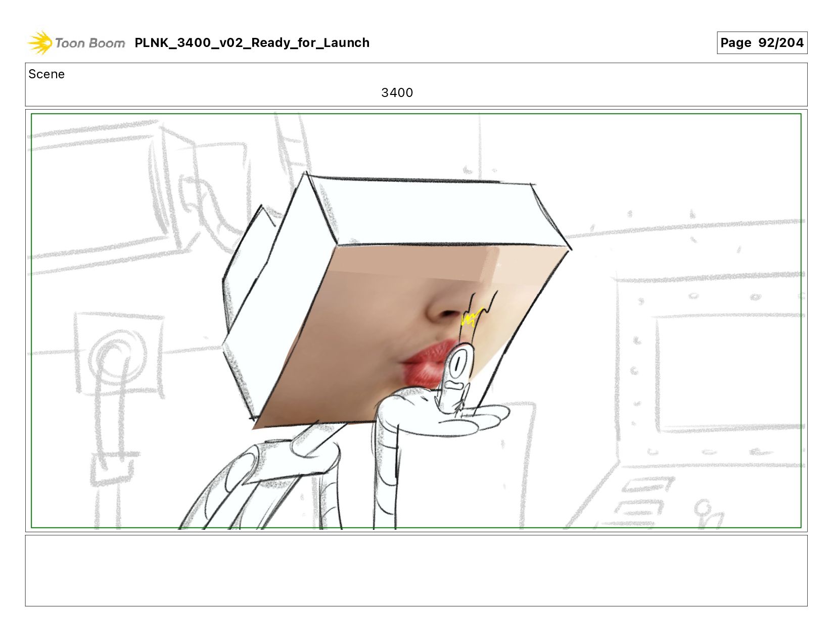
Task: Select the PLNK_3400_v02_Ready_for_Launch title
Action: pos(252,43)
